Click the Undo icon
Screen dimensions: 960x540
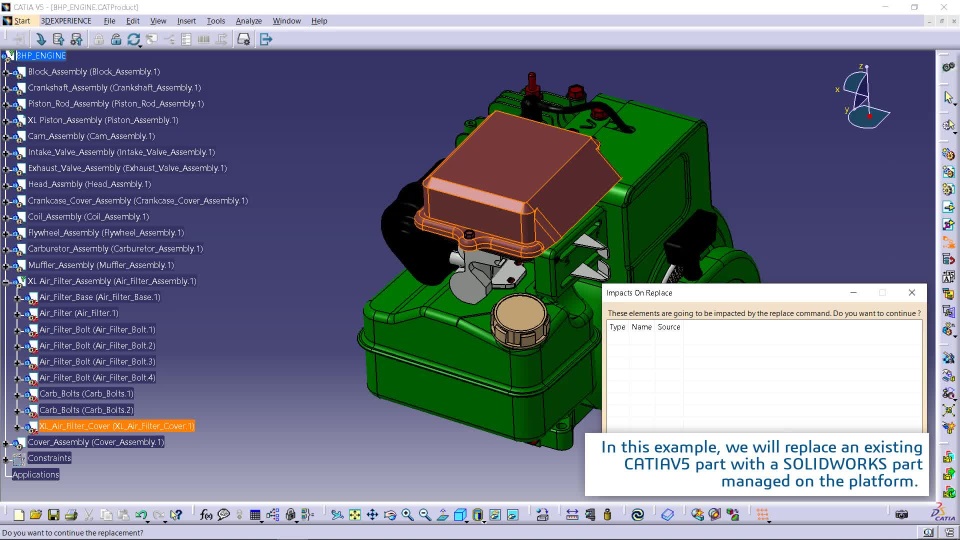point(141,515)
